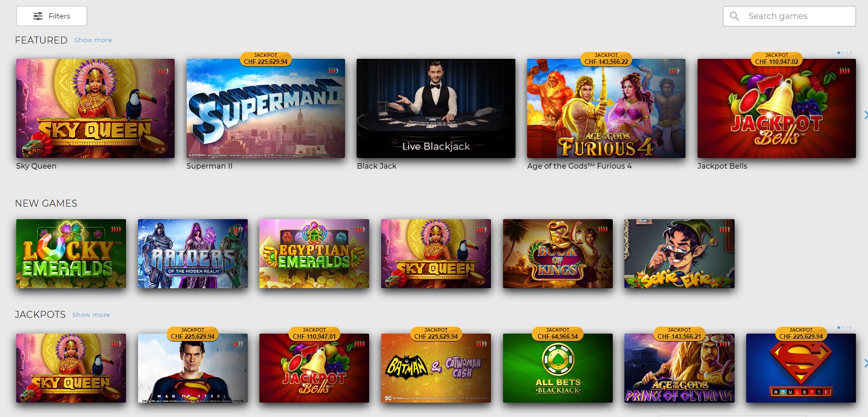Open Live Blackjack game tile
Screen dimensions: 868x417
(436, 108)
